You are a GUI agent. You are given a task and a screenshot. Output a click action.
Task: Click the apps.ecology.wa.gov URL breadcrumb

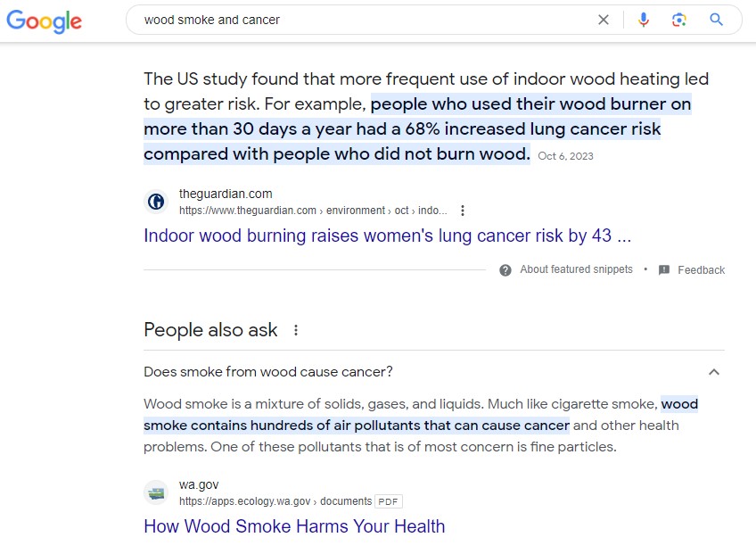[x=244, y=501]
